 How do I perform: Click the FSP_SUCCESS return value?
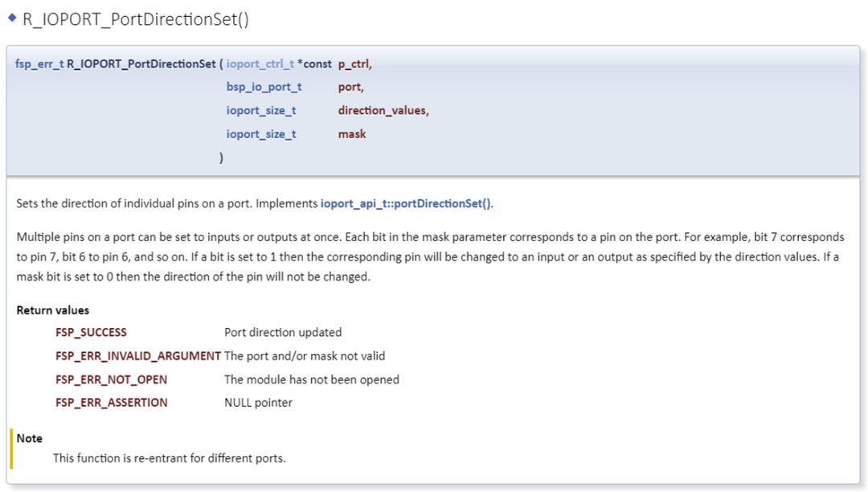(91, 332)
